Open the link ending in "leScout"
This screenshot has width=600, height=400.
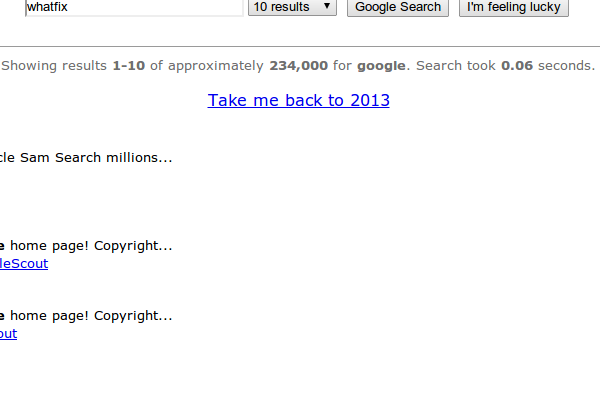[24, 263]
